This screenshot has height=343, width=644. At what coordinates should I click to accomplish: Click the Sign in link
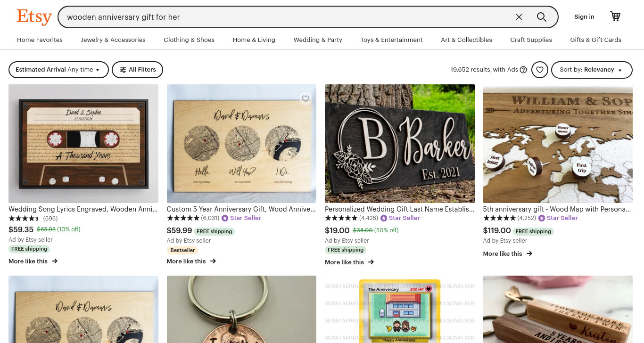584,17
